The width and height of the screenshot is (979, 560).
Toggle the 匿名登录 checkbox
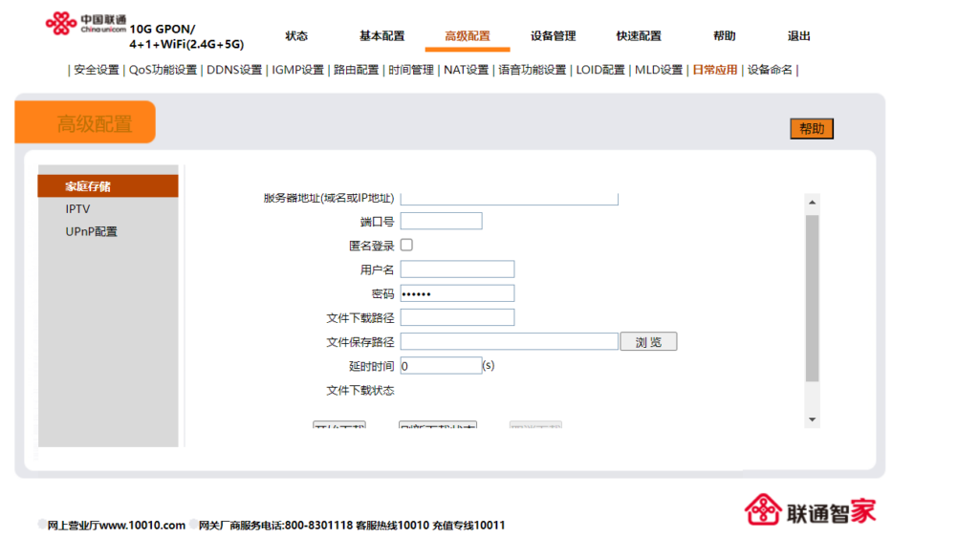pyautogui.click(x=406, y=246)
